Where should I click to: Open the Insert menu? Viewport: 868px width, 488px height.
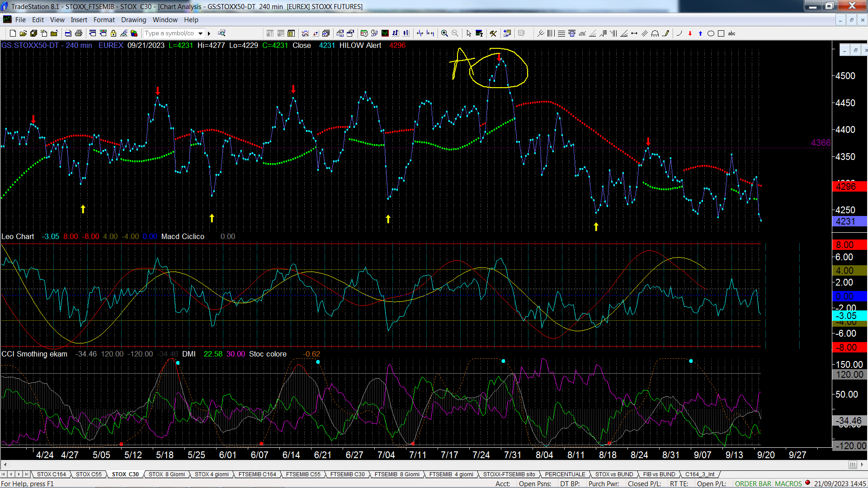point(79,19)
